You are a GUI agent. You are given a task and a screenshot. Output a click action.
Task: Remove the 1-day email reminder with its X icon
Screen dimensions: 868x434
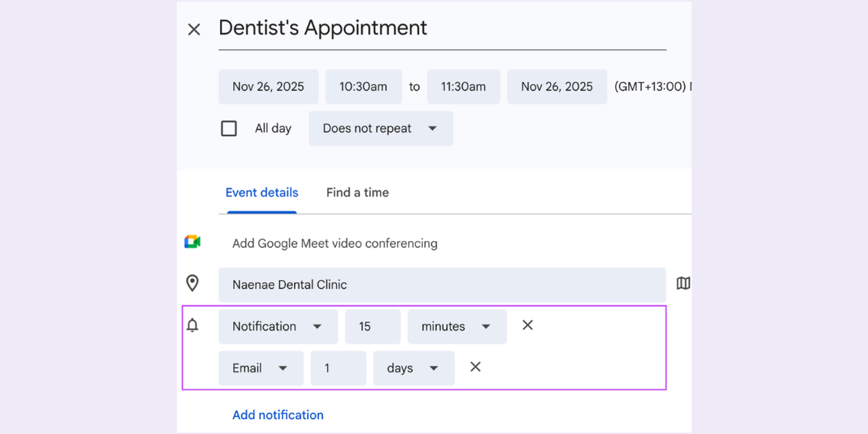(x=475, y=367)
